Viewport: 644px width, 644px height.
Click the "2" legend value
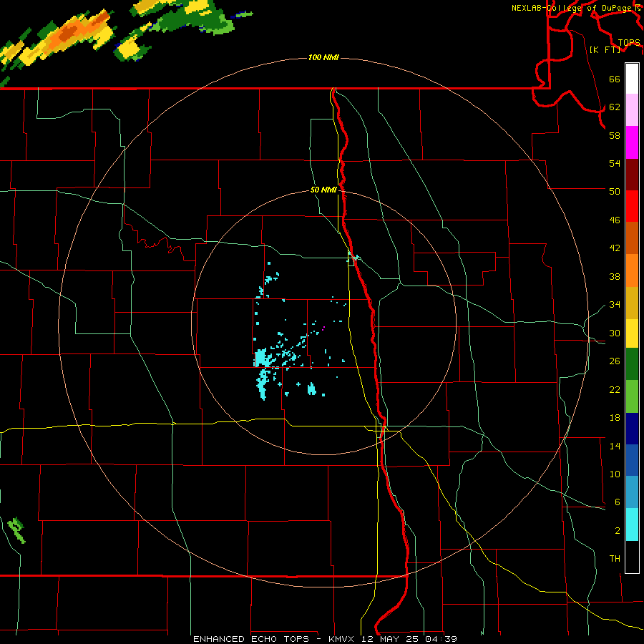(618, 531)
